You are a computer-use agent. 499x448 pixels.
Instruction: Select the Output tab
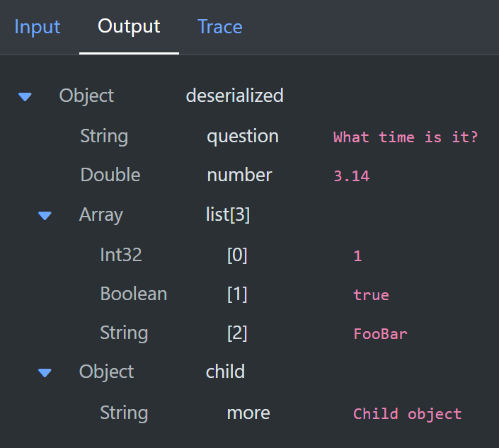coord(129,27)
